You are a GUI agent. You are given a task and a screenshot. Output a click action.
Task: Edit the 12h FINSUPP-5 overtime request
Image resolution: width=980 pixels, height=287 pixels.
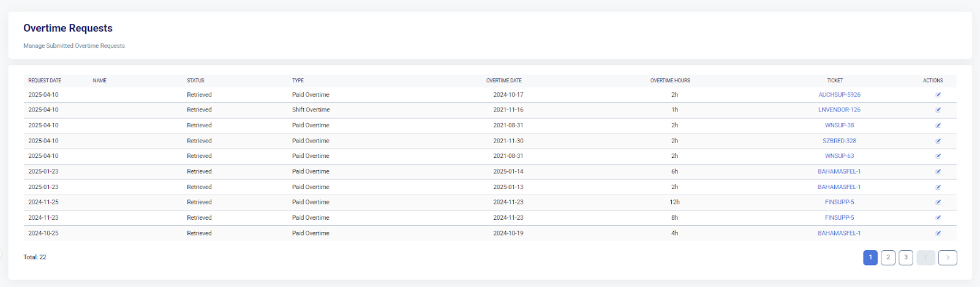[x=938, y=203]
